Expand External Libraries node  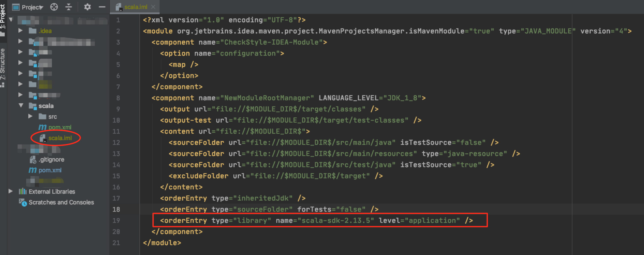pyautogui.click(x=11, y=192)
